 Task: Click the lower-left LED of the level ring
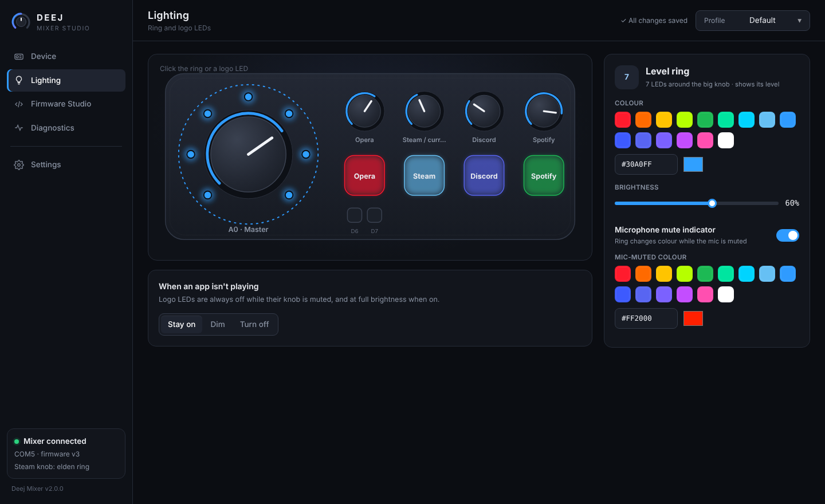point(207,195)
